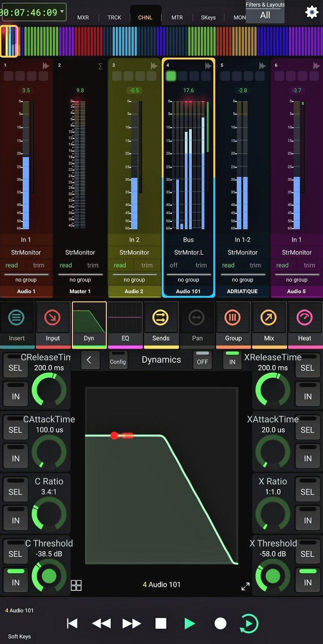The image size is (323, 644).
Task: Toggle the Dynamics OFF button
Action: pyautogui.click(x=202, y=360)
